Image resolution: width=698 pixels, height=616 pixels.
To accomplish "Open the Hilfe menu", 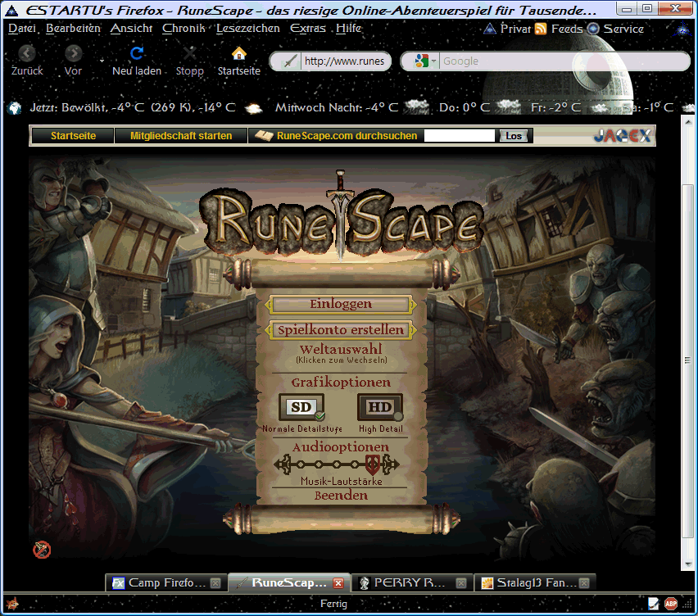I will (x=348, y=29).
